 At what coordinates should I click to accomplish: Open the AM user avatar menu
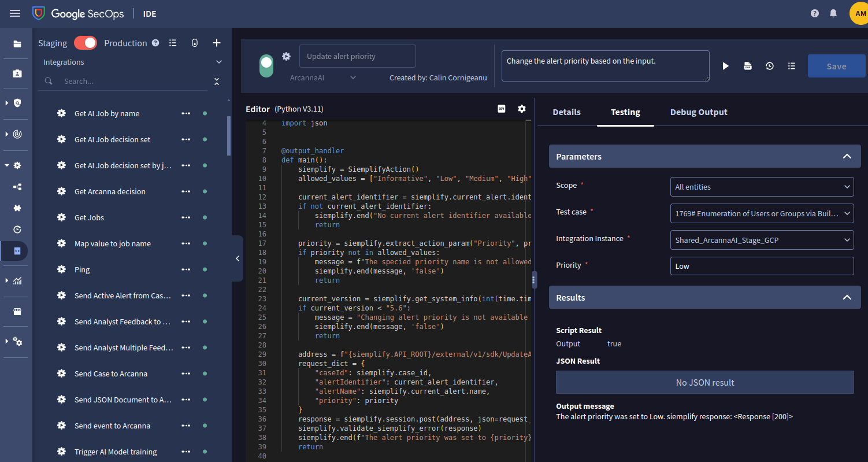(x=859, y=13)
